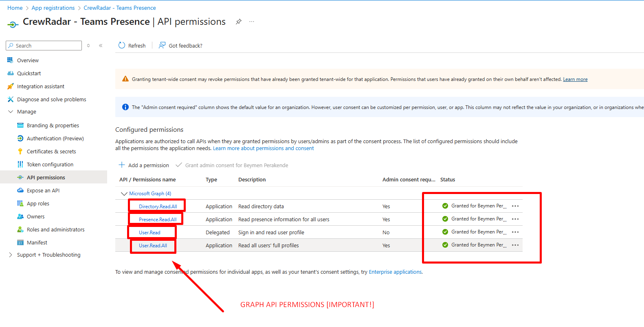The height and width of the screenshot is (327, 644).
Task: Open the User.Read.All permission link
Action: [x=153, y=245]
